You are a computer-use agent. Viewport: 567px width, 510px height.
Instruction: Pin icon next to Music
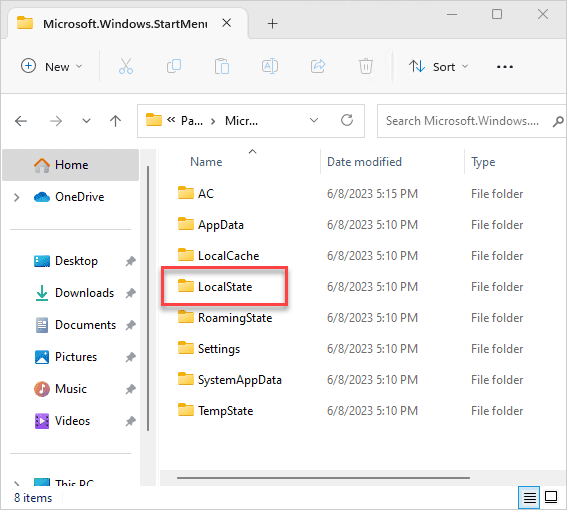tap(131, 389)
